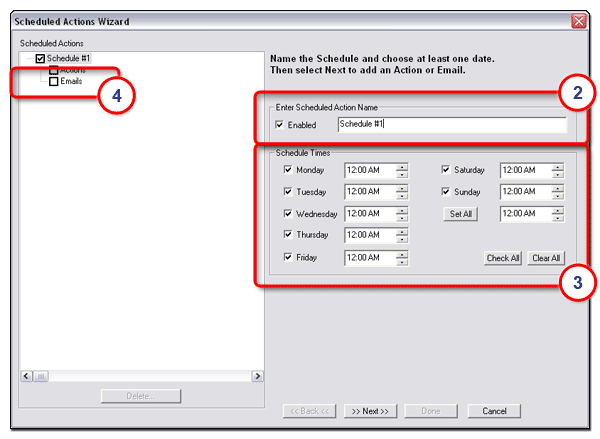This screenshot has width=600, height=439.
Task: Toggle the Monday checkbox
Action: 288,171
